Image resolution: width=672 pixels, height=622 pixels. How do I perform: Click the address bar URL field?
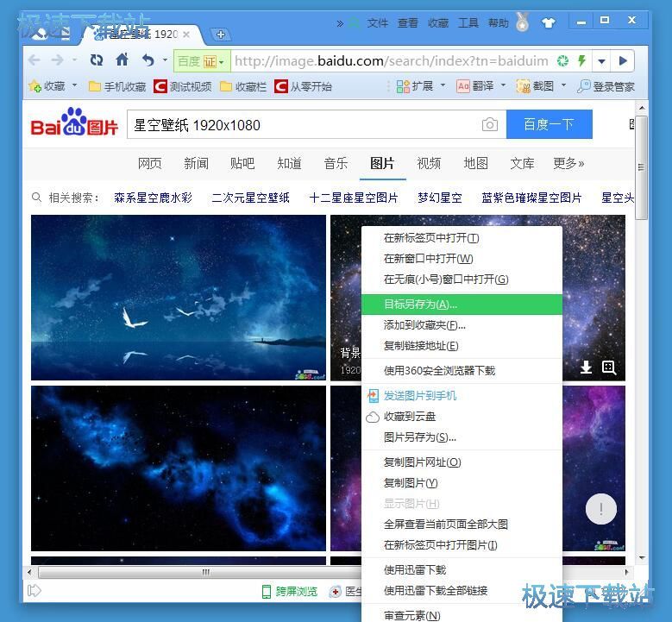coord(392,61)
